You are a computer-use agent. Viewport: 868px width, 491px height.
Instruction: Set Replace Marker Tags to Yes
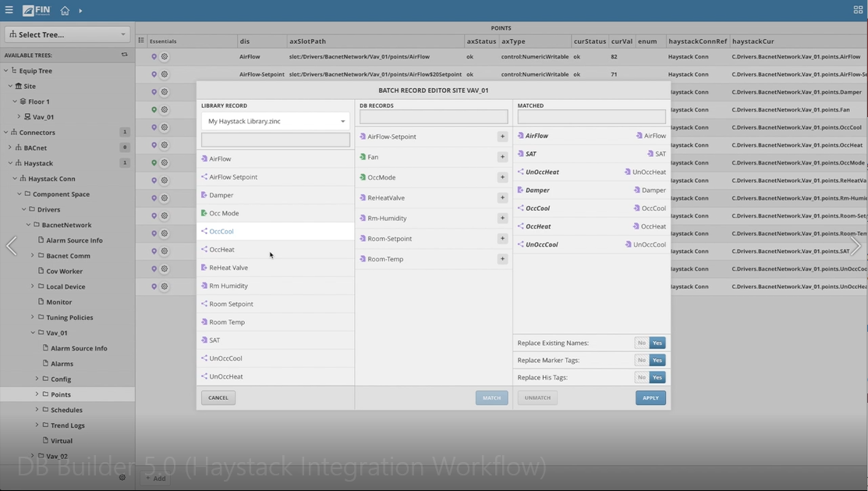tap(657, 360)
